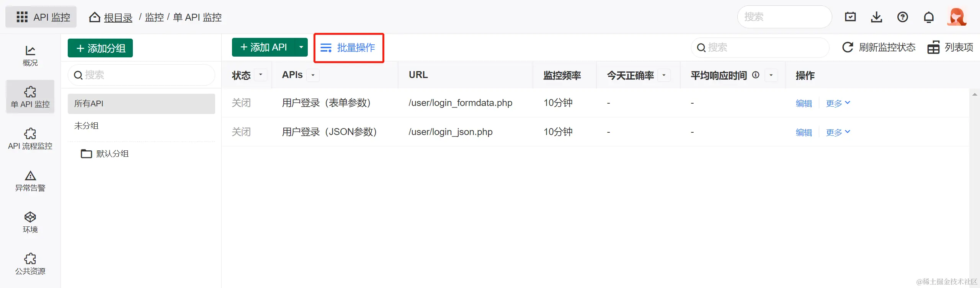
Task: Click the 添加 API button
Action: coord(263,47)
